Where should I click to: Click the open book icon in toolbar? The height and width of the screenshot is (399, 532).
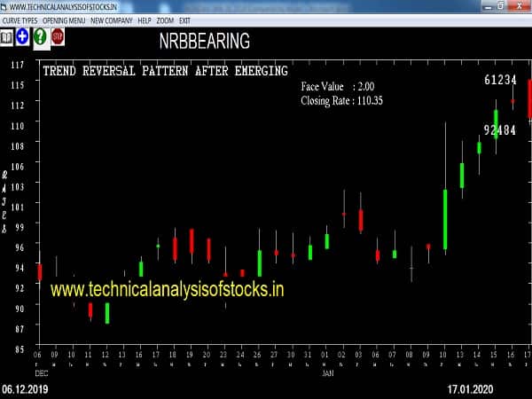[7, 36]
